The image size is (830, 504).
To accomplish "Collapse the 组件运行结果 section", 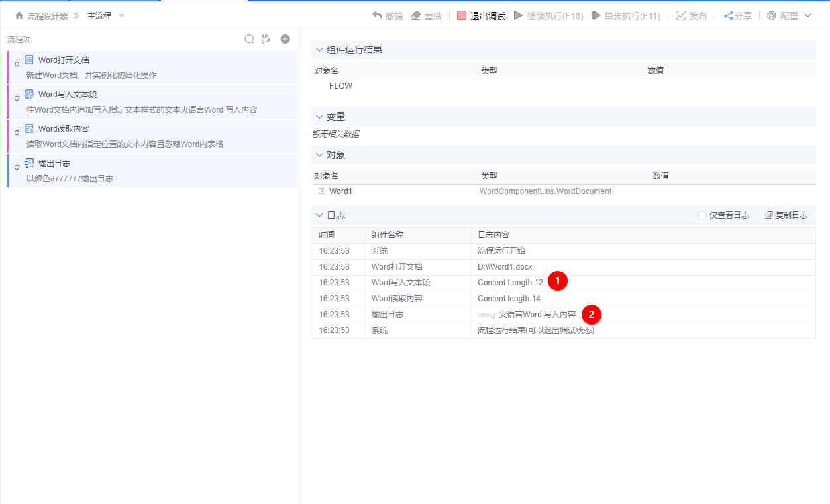I will pyautogui.click(x=319, y=50).
